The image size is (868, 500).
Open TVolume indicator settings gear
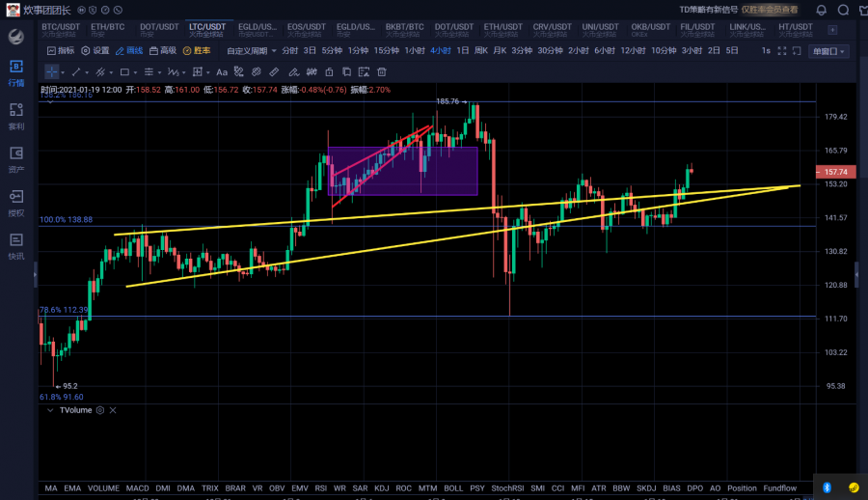tap(99, 410)
